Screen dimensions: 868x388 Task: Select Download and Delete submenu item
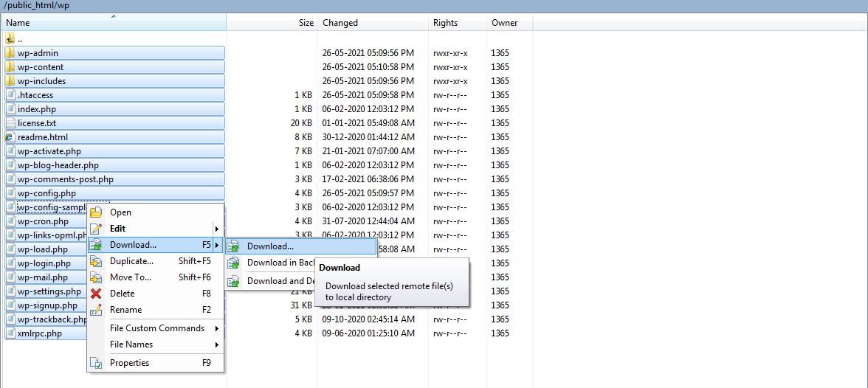point(270,280)
